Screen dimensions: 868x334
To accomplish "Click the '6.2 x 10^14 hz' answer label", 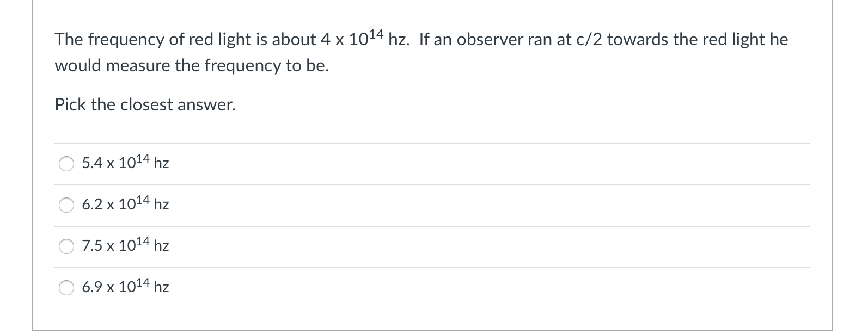I will [125, 203].
